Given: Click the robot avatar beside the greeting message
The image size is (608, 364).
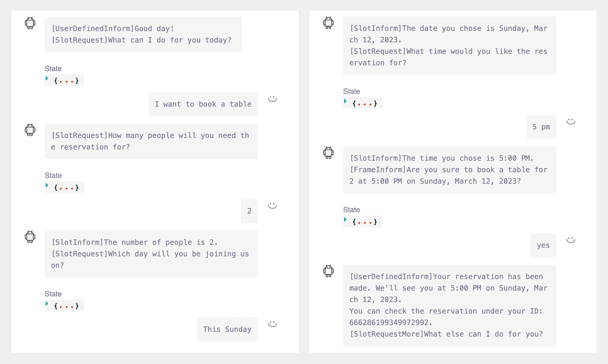Looking at the screenshot, I should pyautogui.click(x=30, y=23).
